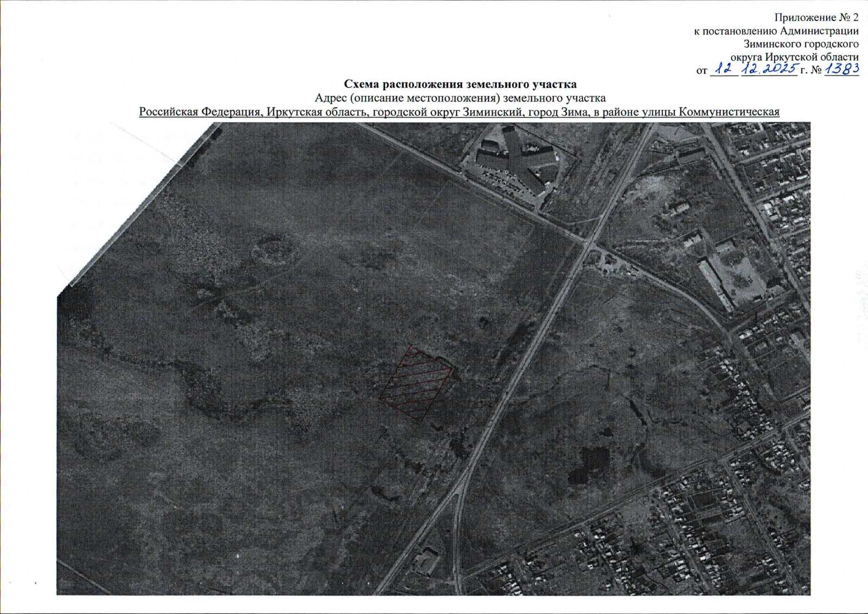Click the handwritten month and year "12.2025"
Screen dimensions: 868x614
coord(769,69)
